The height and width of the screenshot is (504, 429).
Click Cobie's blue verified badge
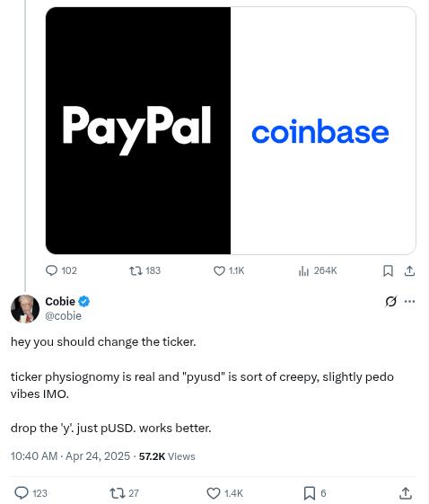coord(84,302)
